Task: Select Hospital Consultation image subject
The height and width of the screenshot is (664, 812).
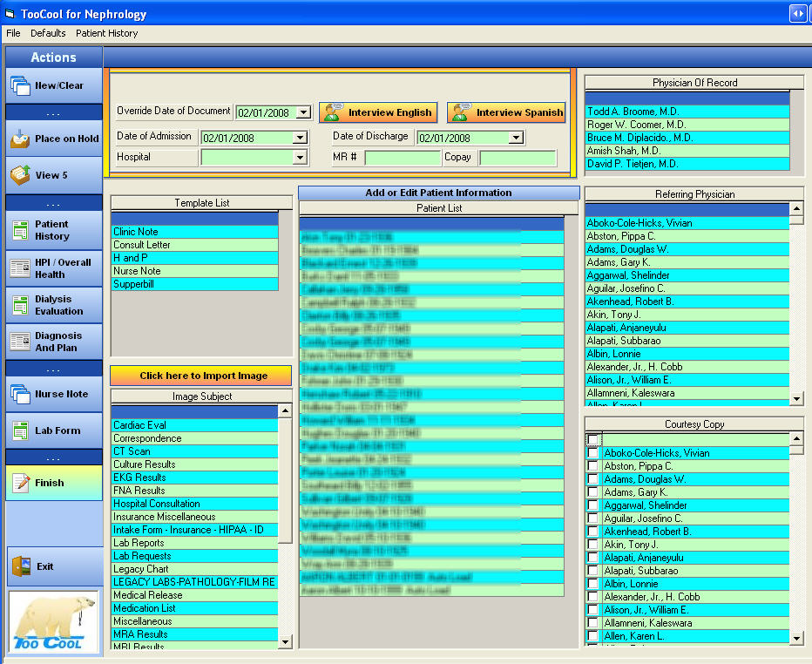Action: pos(195,504)
